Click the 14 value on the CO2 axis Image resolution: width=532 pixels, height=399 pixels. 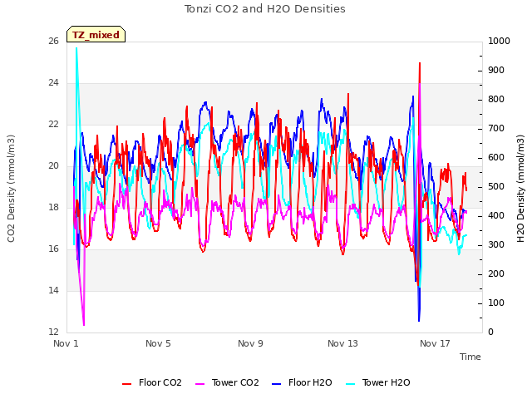(x=53, y=290)
